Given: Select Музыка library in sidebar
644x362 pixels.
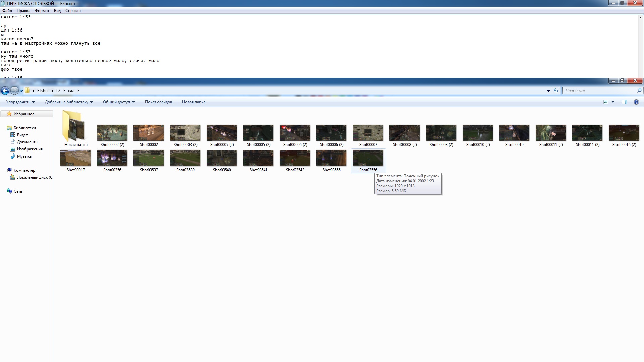Looking at the screenshot, I should tap(24, 156).
